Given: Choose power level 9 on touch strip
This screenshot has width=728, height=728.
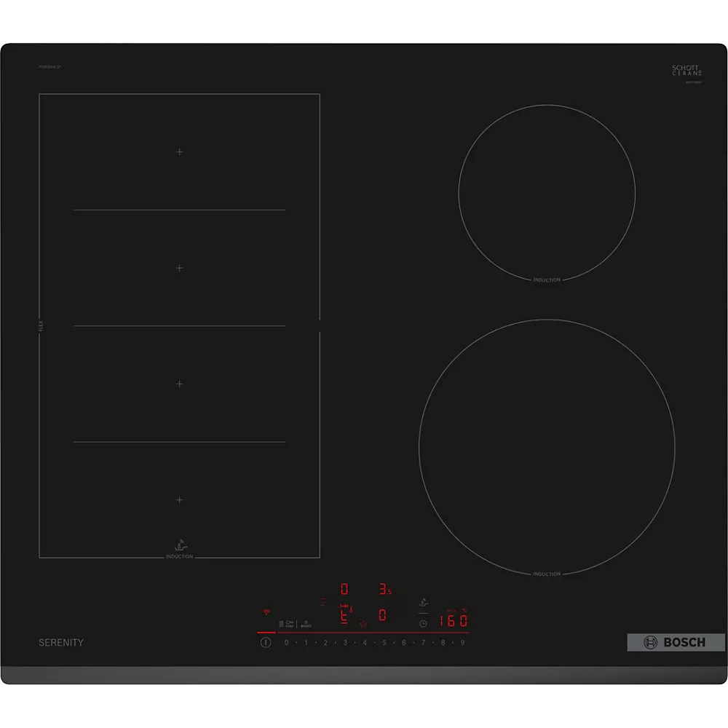Looking at the screenshot, I should pos(462,643).
